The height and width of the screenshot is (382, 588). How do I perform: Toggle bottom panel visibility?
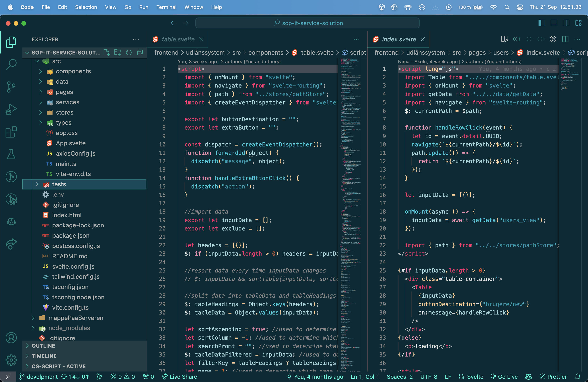[x=554, y=23]
